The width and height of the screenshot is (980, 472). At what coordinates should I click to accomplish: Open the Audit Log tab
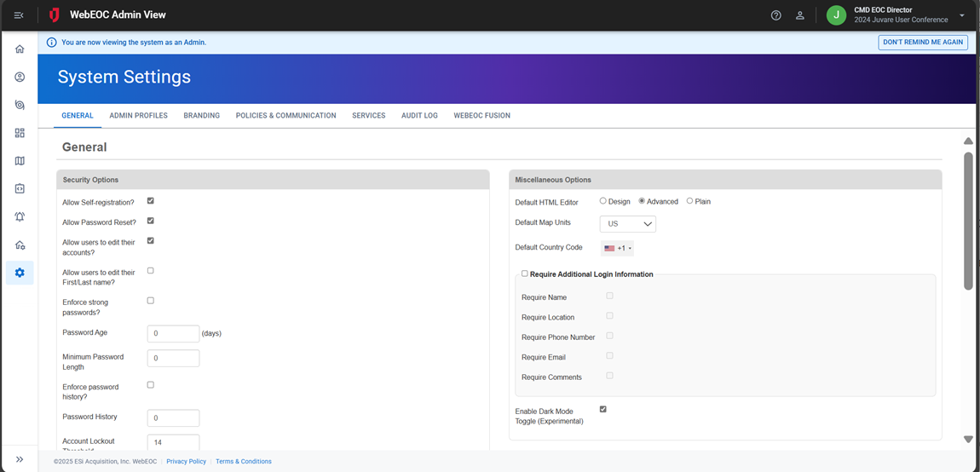pyautogui.click(x=419, y=116)
